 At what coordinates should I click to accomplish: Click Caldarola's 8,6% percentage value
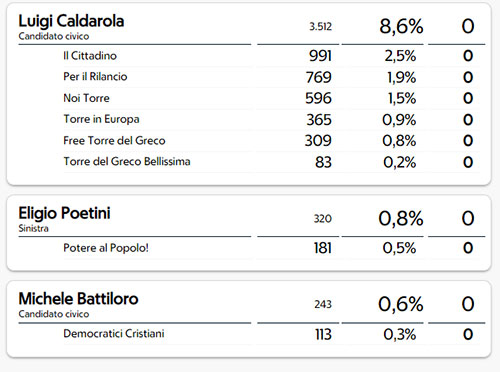pyautogui.click(x=401, y=26)
